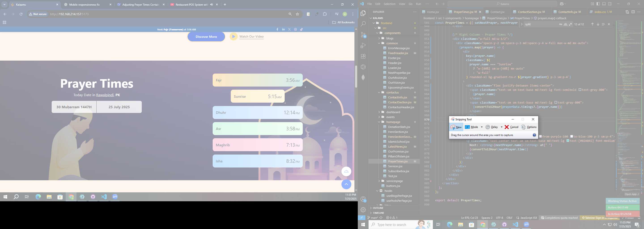
Task: Open HeroSection.jsx in the Explorer
Action: pos(398,132)
